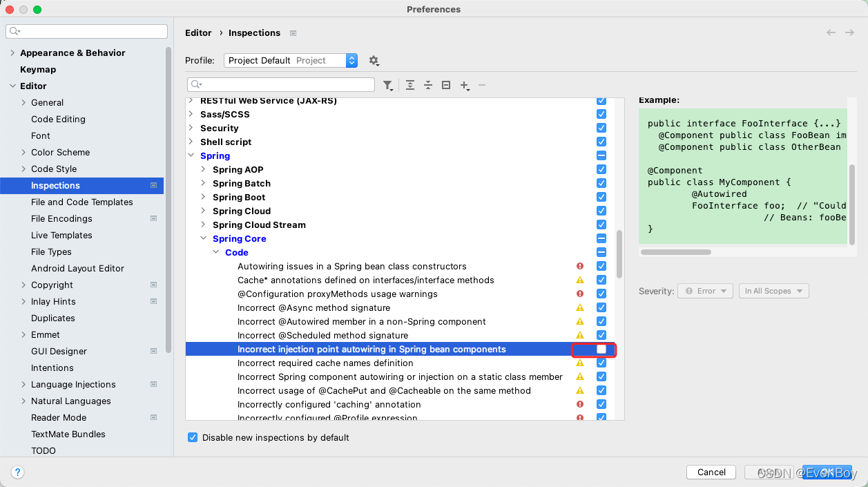The image size is (868, 487).
Task: Open the inspections filter menu
Action: (388, 85)
